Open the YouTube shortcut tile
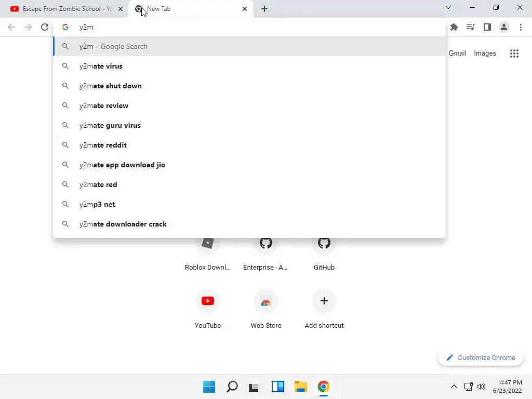This screenshot has height=399, width=532. pyautogui.click(x=208, y=309)
